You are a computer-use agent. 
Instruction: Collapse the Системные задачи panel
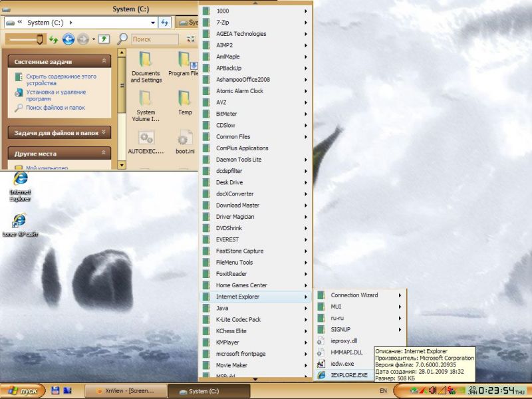point(104,61)
